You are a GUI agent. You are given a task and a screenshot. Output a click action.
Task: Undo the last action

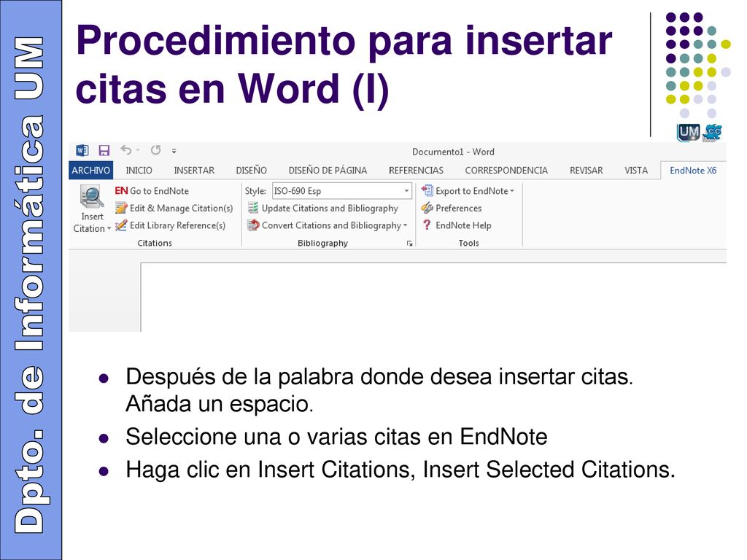click(x=125, y=150)
